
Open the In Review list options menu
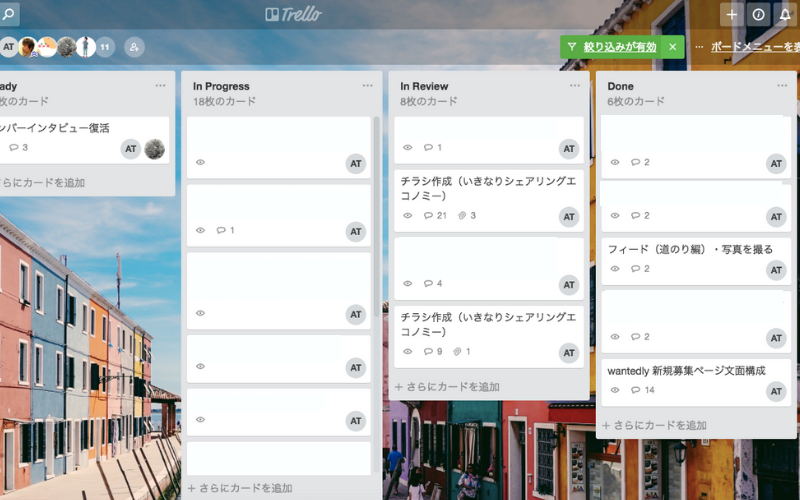[574, 86]
